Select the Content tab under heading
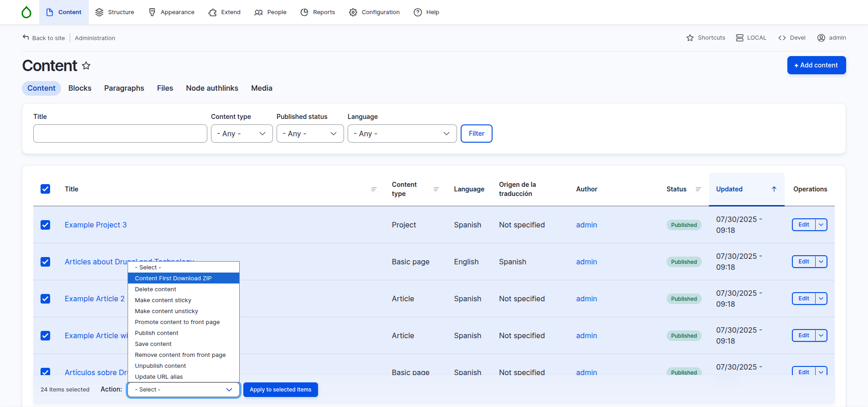The image size is (868, 407). 41,88
